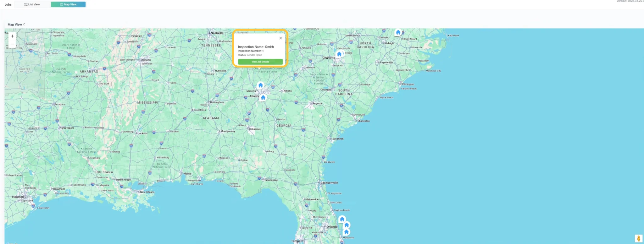644x244 pixels.
Task: Select the Map View tab
Action: pyautogui.click(x=68, y=4)
